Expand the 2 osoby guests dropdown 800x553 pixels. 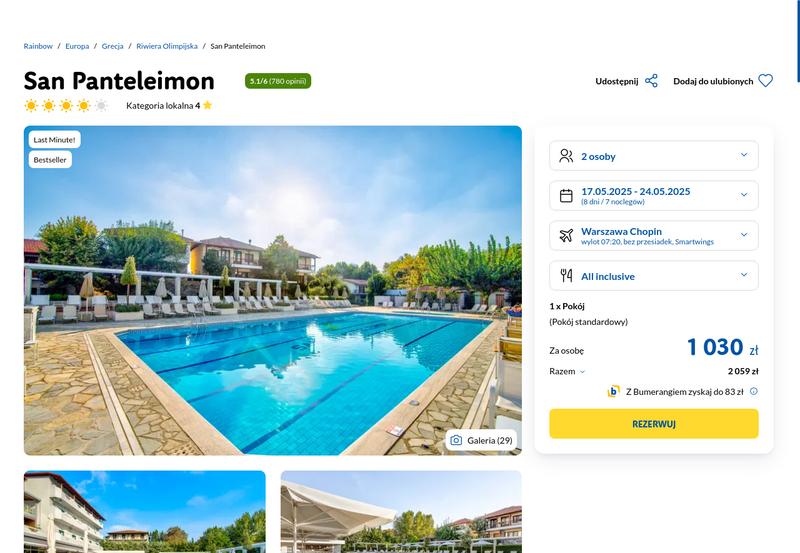tap(654, 156)
